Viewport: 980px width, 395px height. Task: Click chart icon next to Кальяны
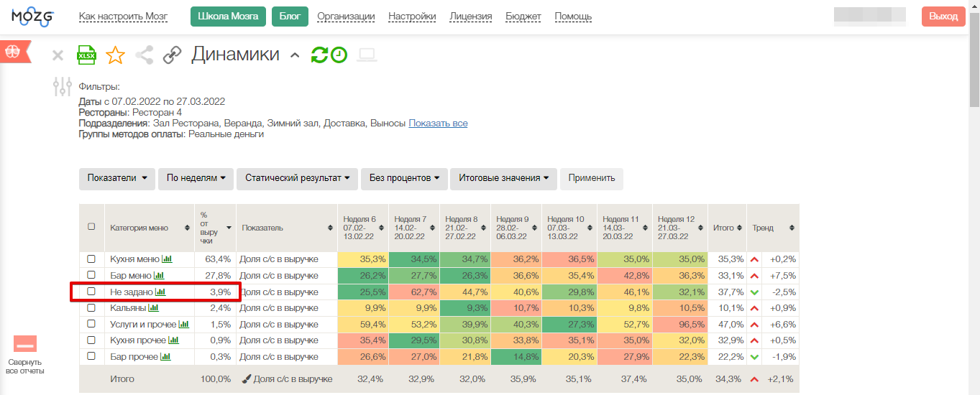(x=153, y=308)
